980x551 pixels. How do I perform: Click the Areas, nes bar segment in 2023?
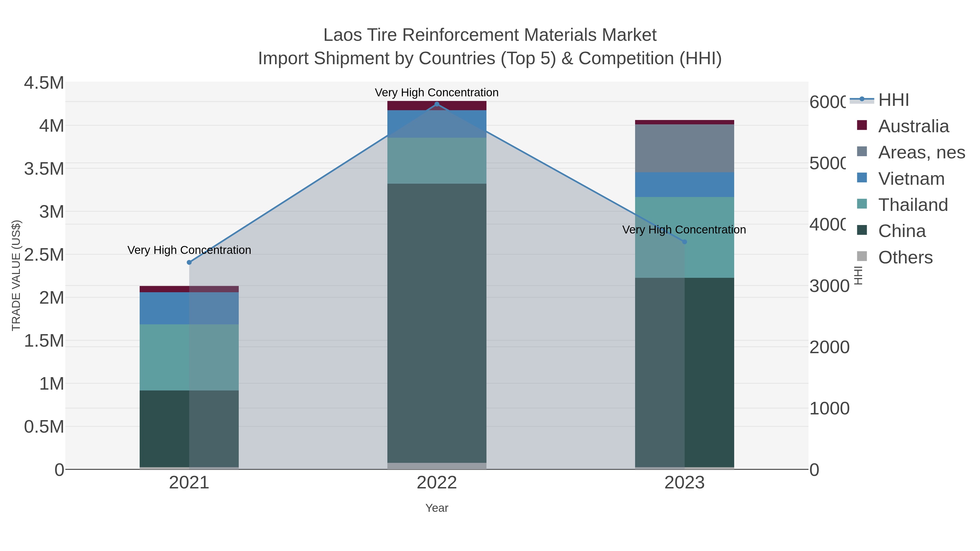(x=684, y=148)
